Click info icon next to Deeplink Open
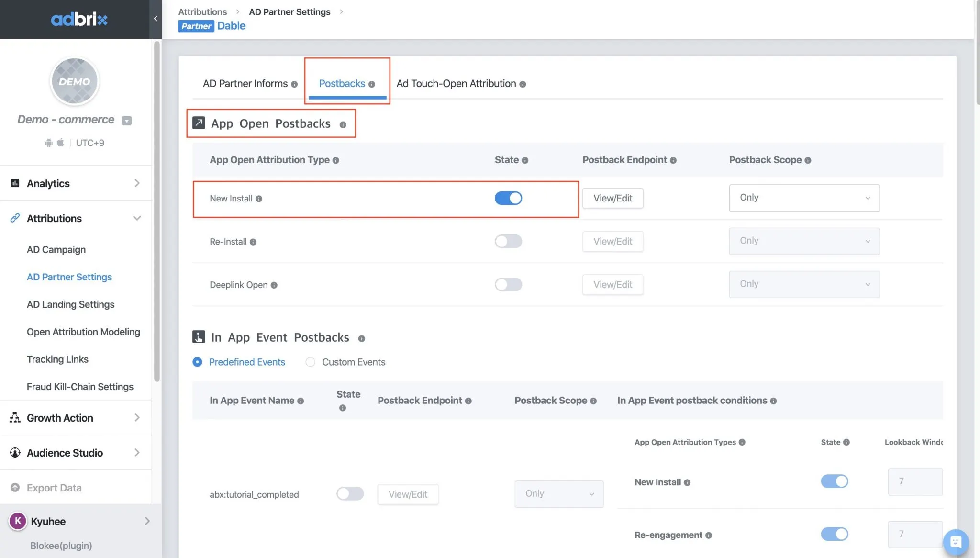This screenshot has width=980, height=558. click(x=274, y=285)
